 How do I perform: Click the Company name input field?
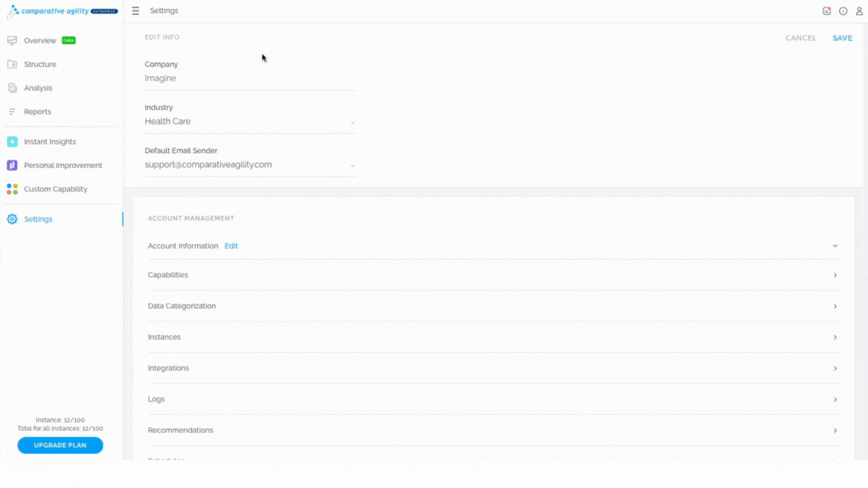[249, 78]
